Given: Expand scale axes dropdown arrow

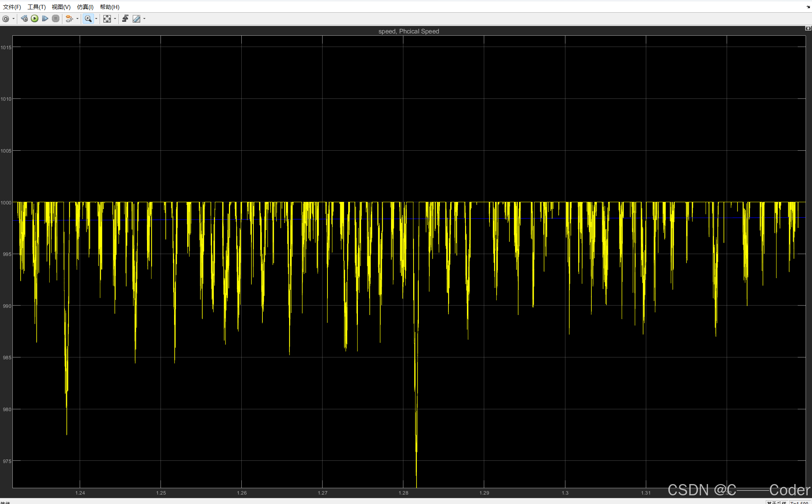Looking at the screenshot, I should click(115, 19).
